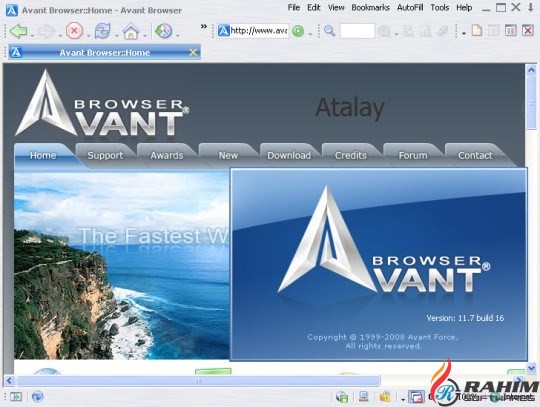This screenshot has width=540, height=407.
Task: Click the vertical scrollbar thumb
Action: (531, 103)
